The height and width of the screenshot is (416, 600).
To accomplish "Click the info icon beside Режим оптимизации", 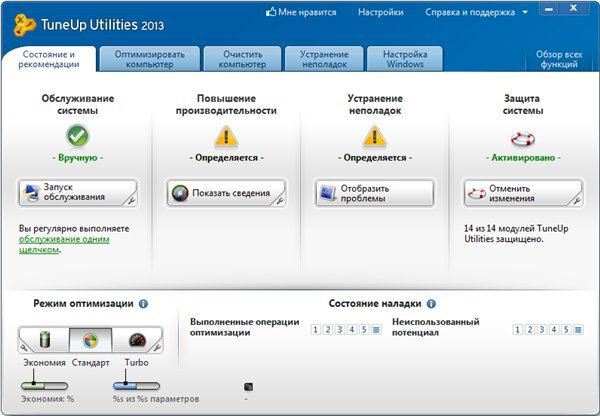I will point(143,304).
